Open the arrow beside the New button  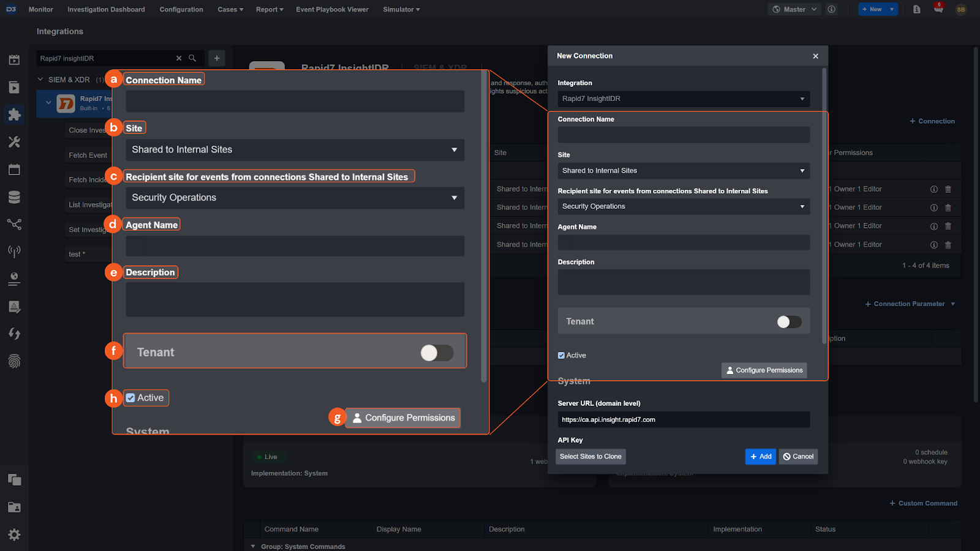892,9
